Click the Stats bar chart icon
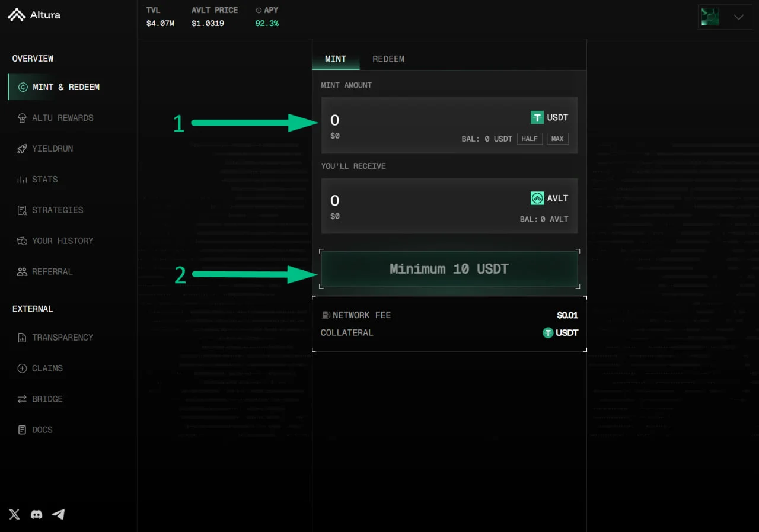 pyautogui.click(x=23, y=180)
